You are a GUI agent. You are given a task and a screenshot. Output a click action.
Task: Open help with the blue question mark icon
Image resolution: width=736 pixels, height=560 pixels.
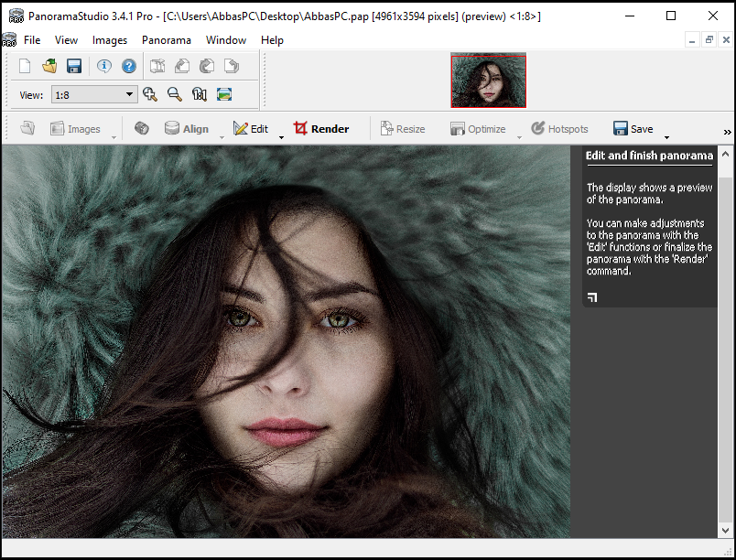(129, 66)
